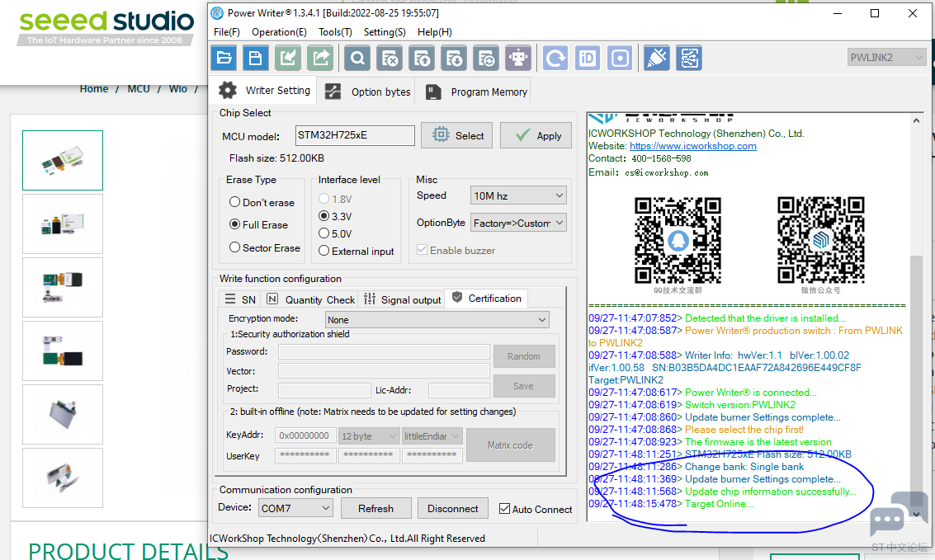The width and height of the screenshot is (935, 560).
Task: Click the read chip ID icon
Action: tap(588, 58)
